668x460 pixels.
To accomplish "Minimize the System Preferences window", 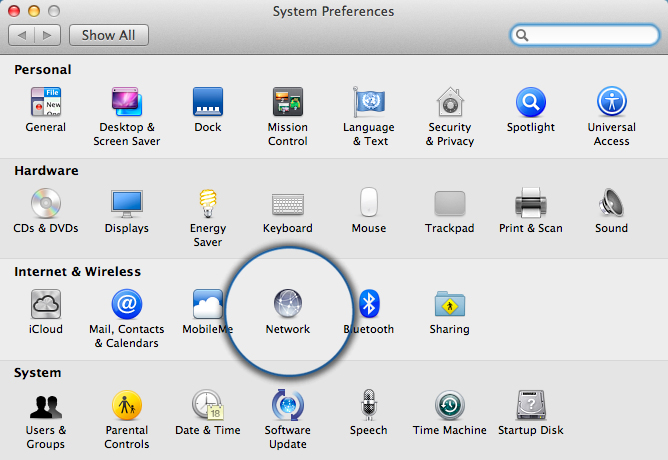I will click(34, 11).
